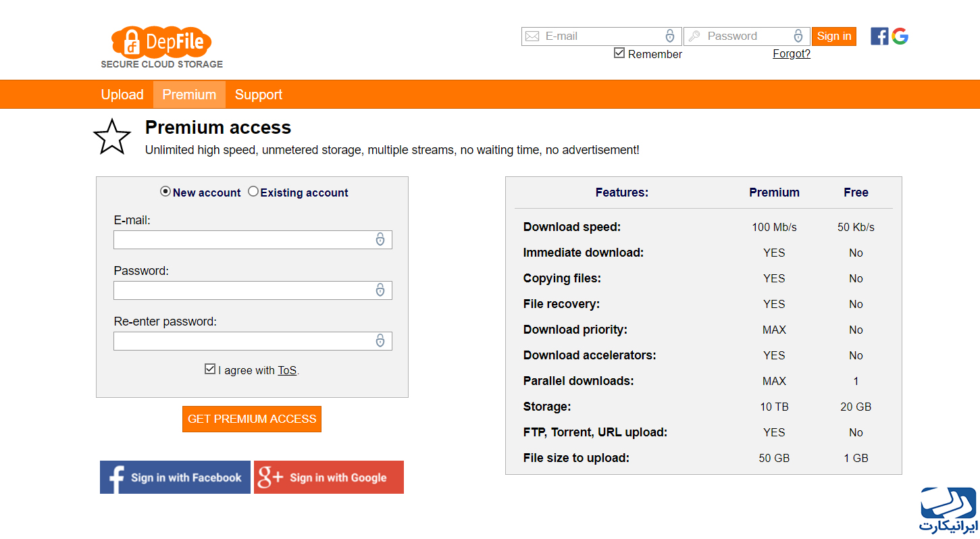Click the Facebook icon in header
Image resolution: width=980 pixels, height=539 pixels.
879,36
